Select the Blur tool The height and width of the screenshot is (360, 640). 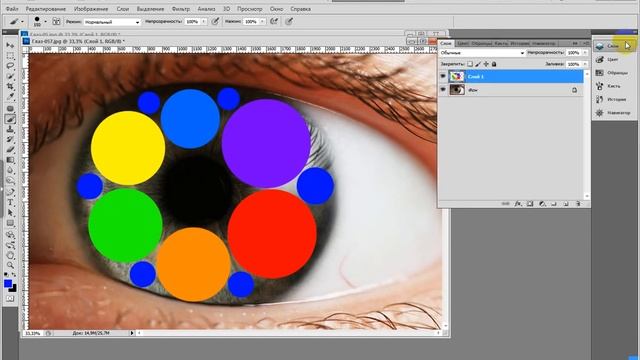(x=10, y=171)
